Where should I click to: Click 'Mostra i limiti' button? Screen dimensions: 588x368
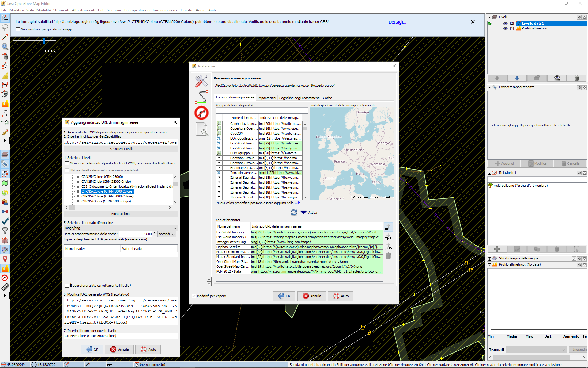click(x=121, y=214)
